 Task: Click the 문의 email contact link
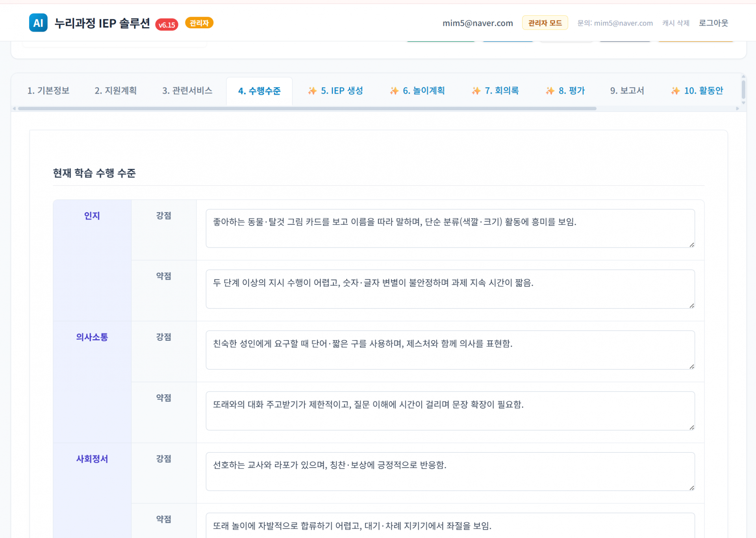pos(615,23)
